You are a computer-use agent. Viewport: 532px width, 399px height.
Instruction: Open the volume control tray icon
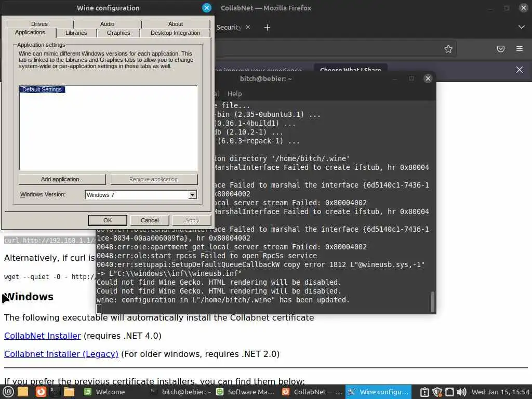(x=462, y=392)
